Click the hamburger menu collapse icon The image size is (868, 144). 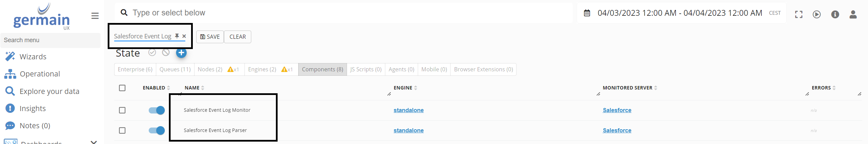(95, 16)
